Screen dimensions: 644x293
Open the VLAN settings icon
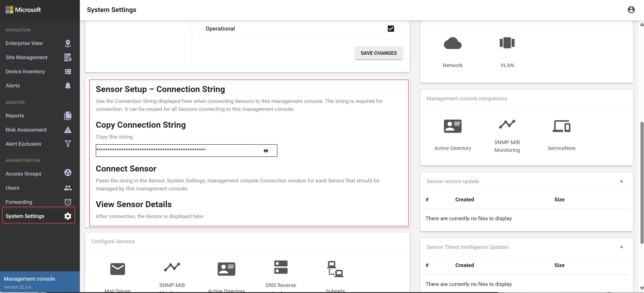507,43
